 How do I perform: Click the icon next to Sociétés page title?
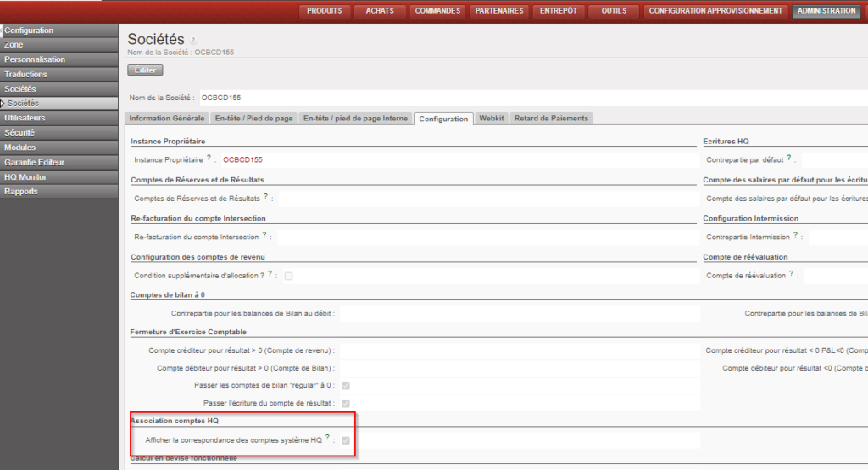point(193,41)
